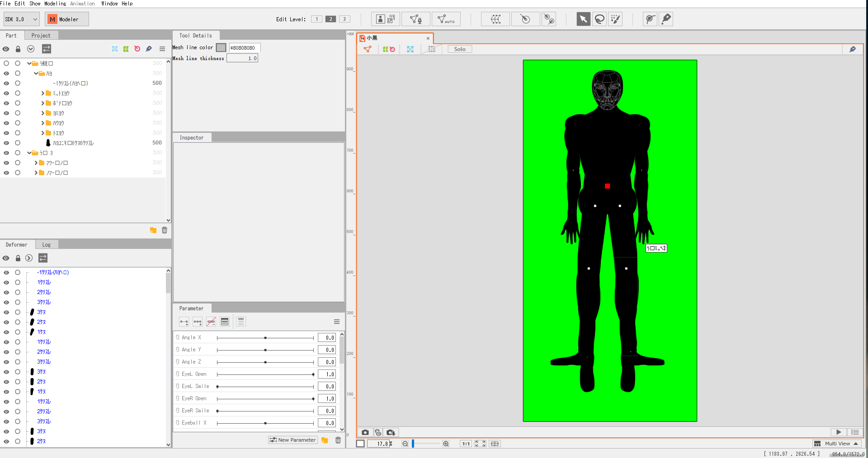Click the zoom out magnifier icon
This screenshot has width=868, height=458.
pos(405,444)
